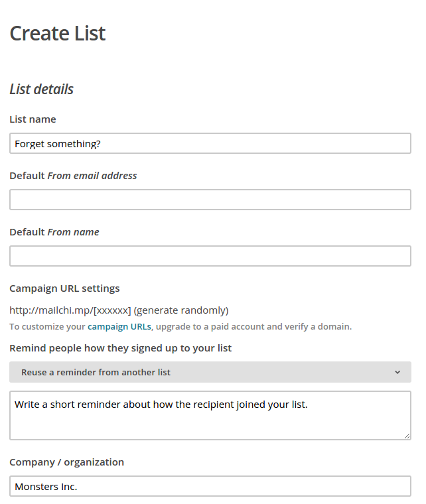The image size is (426, 504).
Task: Click the Company / organization label
Action: tap(66, 462)
